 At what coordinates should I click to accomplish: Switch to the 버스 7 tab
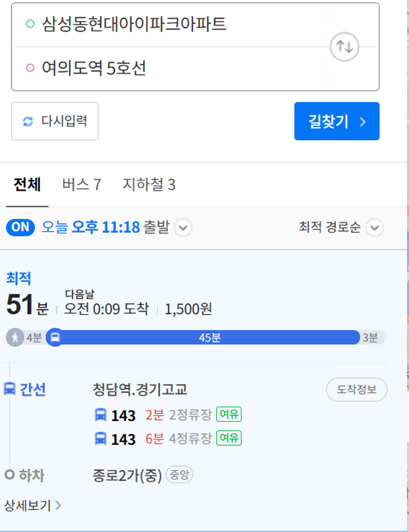click(82, 185)
